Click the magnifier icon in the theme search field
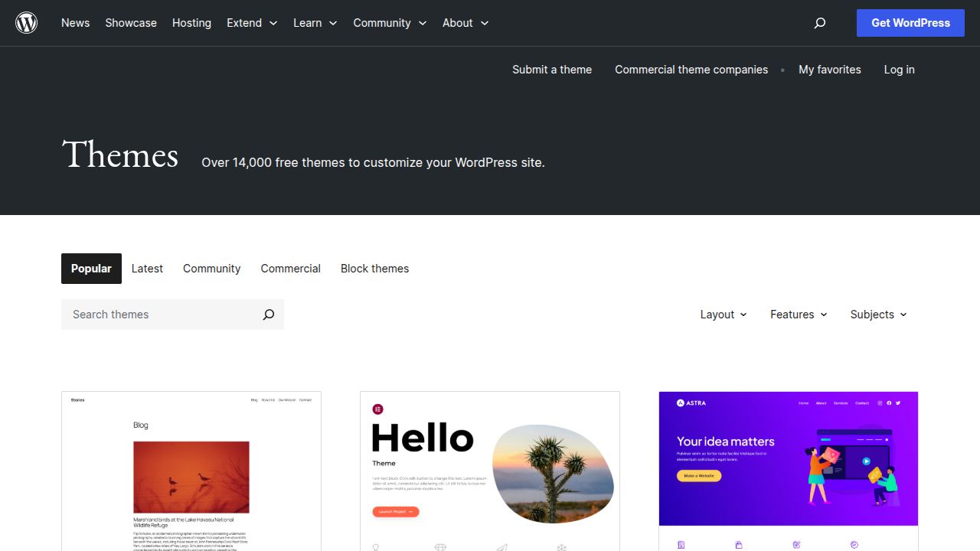The image size is (980, 551). (x=268, y=315)
